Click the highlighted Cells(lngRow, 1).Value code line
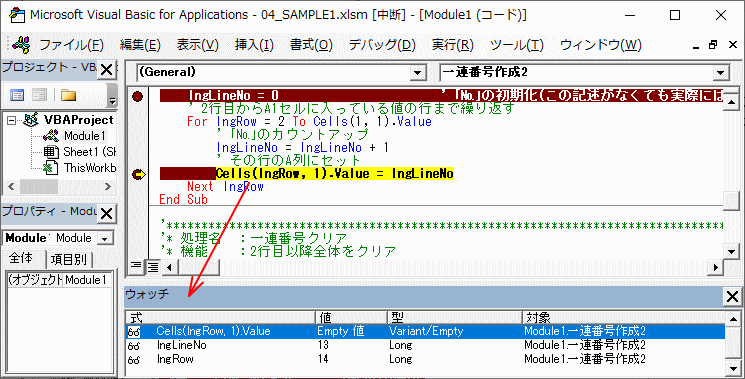Image resolution: width=745 pixels, height=379 pixels. 334,174
